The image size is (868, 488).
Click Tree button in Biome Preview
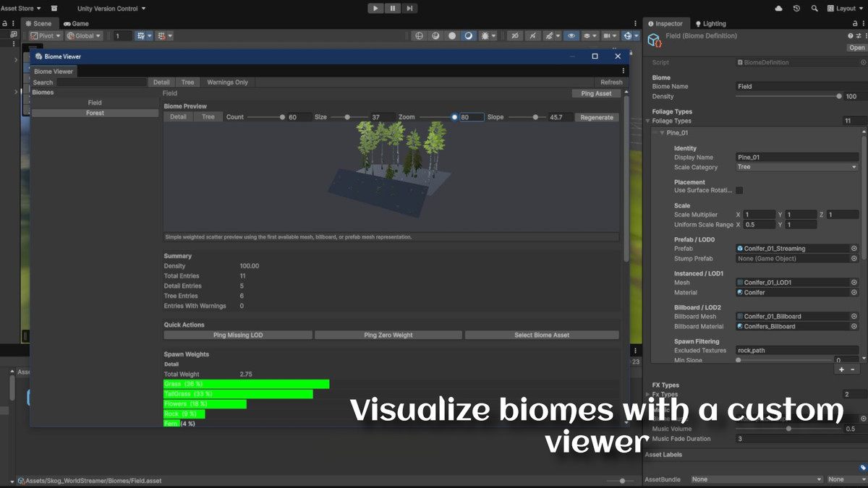coord(208,117)
